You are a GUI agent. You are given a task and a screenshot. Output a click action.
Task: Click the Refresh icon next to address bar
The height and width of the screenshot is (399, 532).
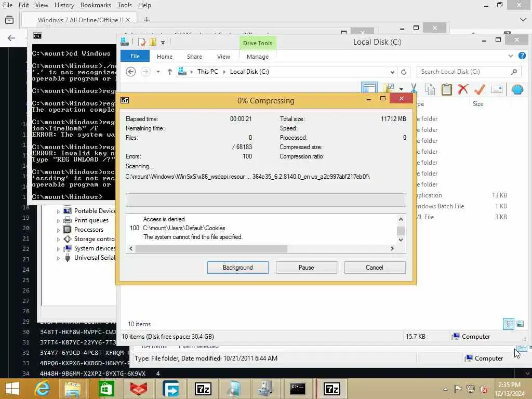[403, 72]
